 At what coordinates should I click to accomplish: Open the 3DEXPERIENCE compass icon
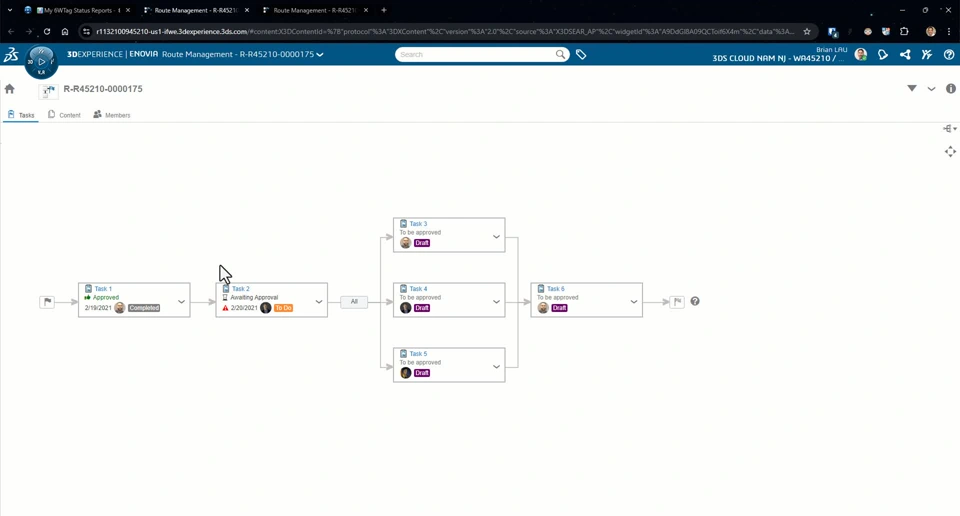(x=41, y=62)
